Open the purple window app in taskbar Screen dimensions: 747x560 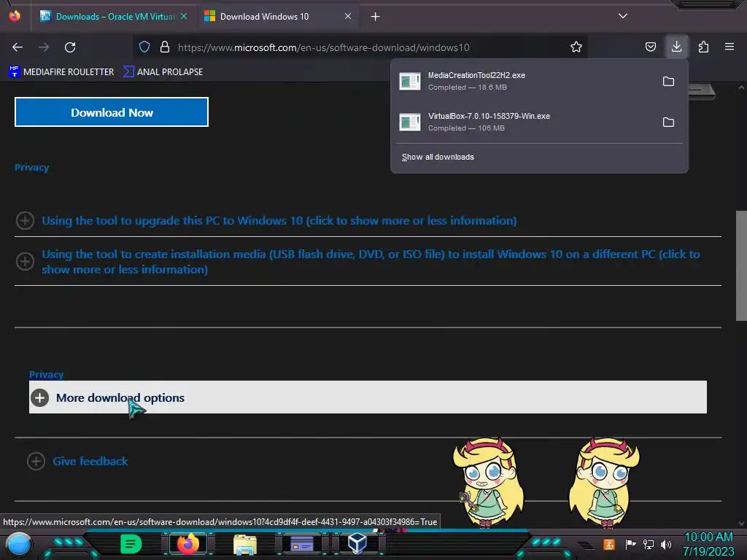pyautogui.click(x=301, y=544)
